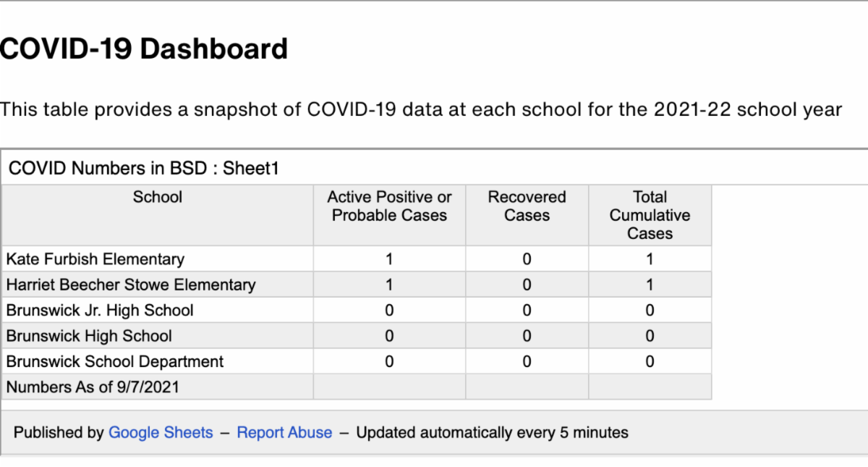Select the Brunswick Jr. High School cell
The image size is (868, 467).
[x=100, y=311]
